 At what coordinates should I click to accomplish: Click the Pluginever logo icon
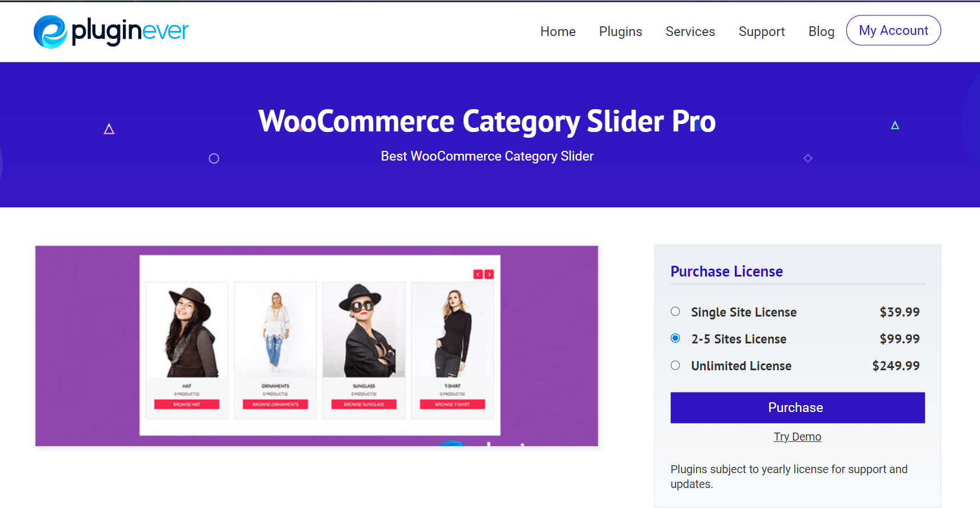point(50,32)
